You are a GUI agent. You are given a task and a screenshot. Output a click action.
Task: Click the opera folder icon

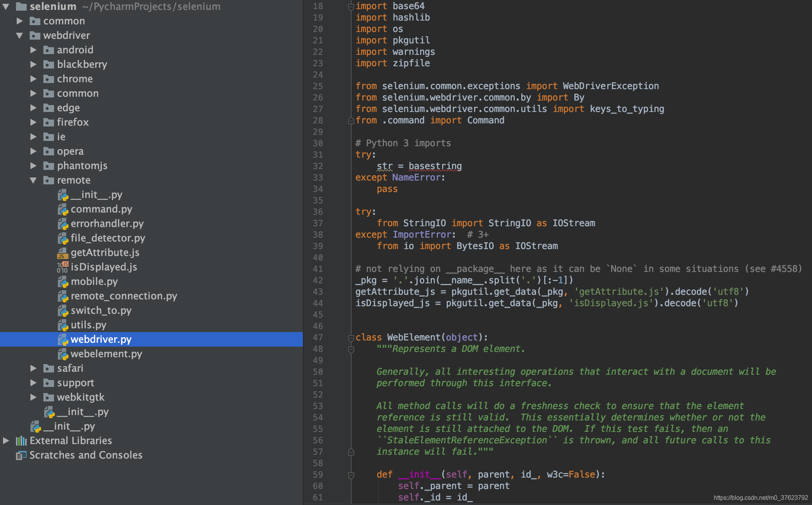tap(49, 151)
